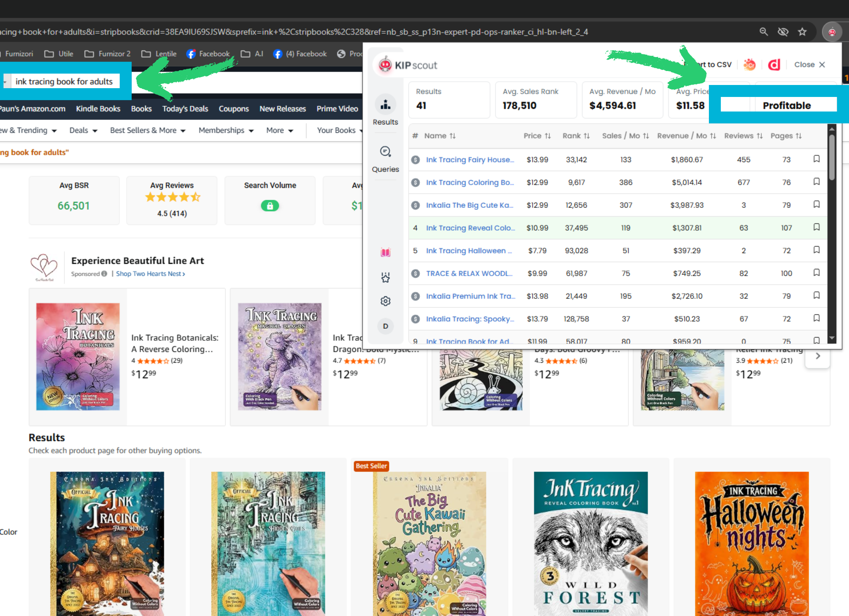Image resolution: width=849 pixels, height=616 pixels.
Task: Toggle bookmark for TRACE & RELAX WOODL row
Action: click(x=817, y=272)
